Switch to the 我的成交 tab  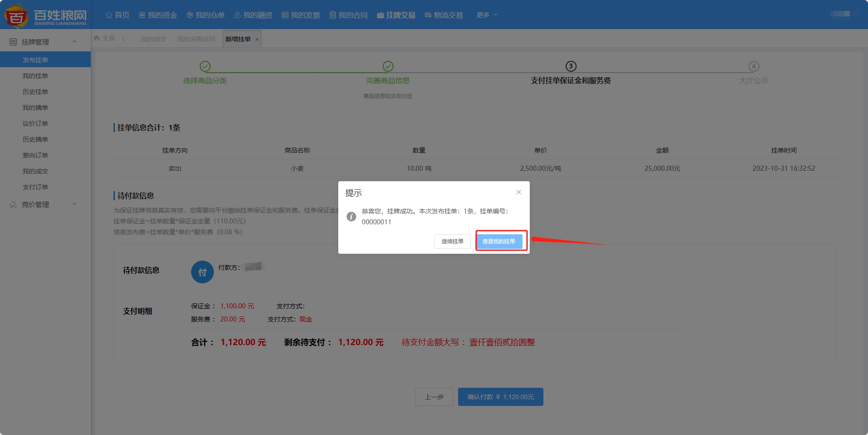(x=153, y=39)
